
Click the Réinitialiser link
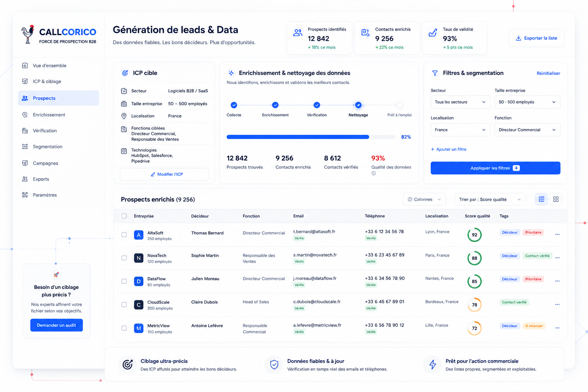pos(548,73)
